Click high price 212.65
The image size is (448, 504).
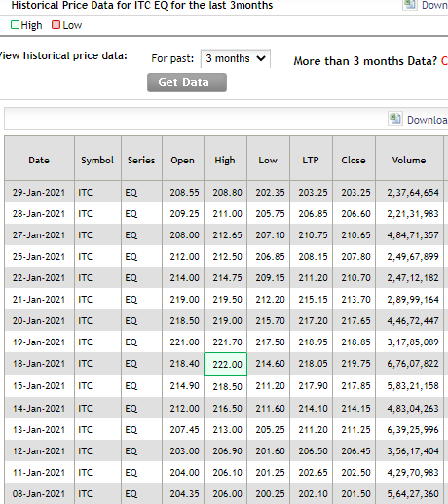(227, 234)
